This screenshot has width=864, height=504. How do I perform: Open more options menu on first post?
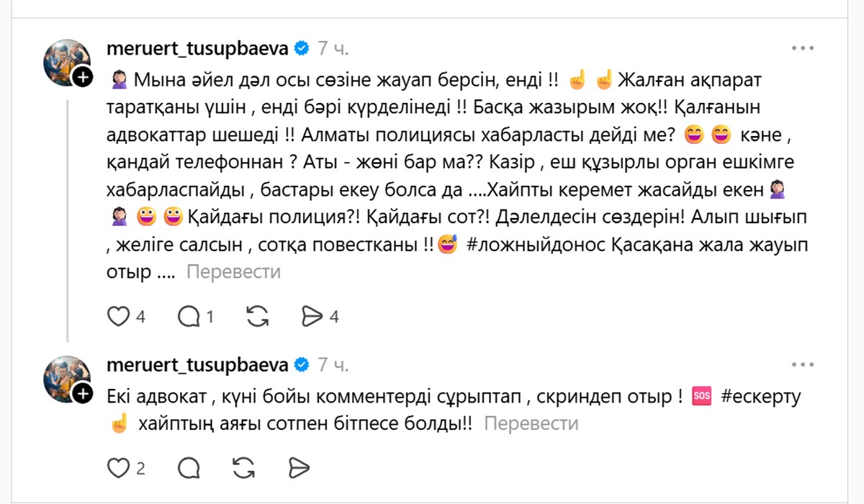click(x=803, y=48)
